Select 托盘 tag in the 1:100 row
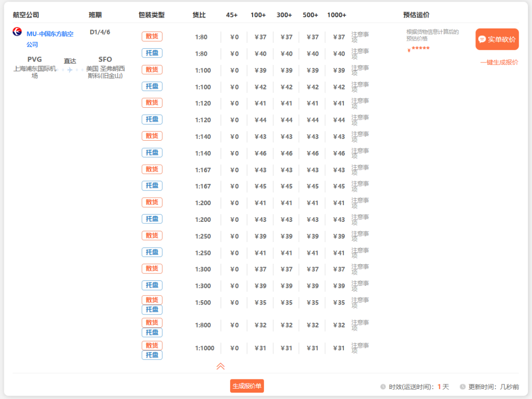The width and height of the screenshot is (532, 399). [x=152, y=87]
